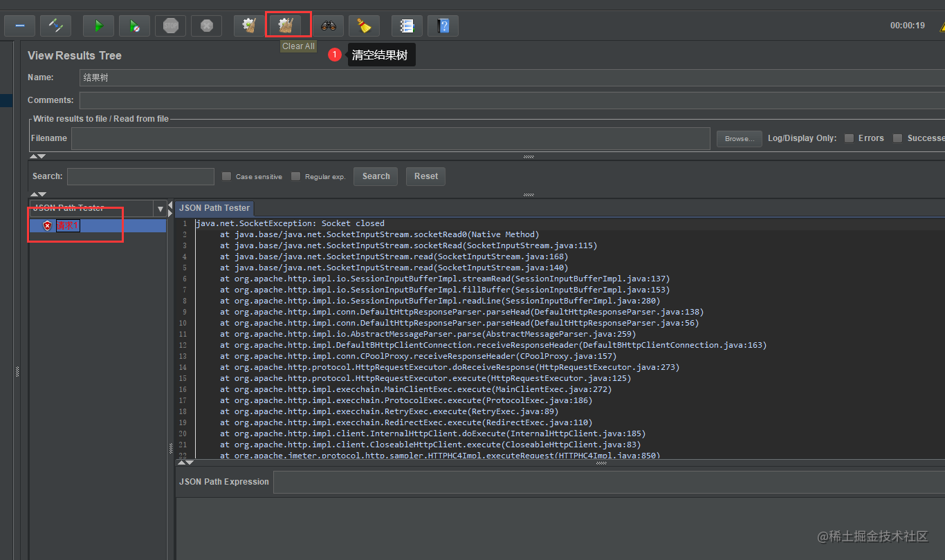Click line 'HttpRequestExecutor.execute(HttpRequestExecutor.java:125)'
Viewport: 945px width, 560px height.
click(425, 378)
